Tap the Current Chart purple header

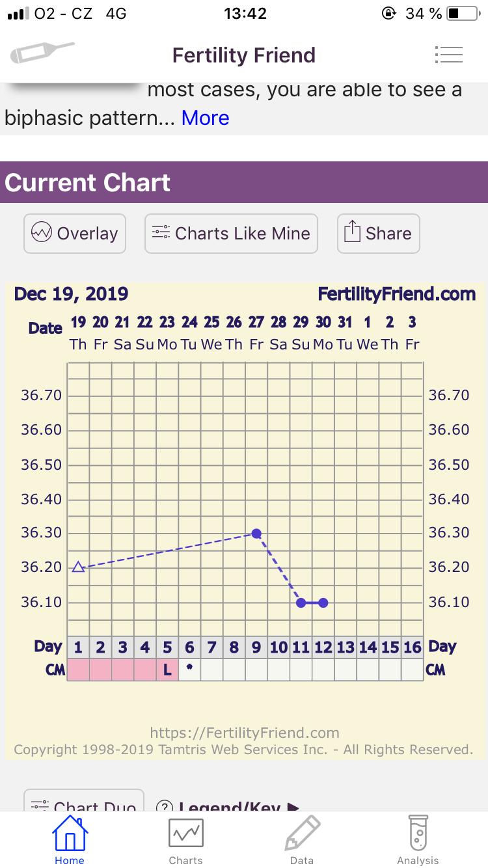click(x=244, y=182)
